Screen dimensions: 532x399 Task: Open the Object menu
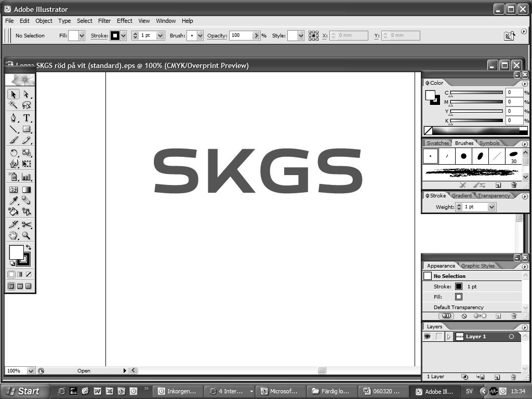tap(44, 21)
